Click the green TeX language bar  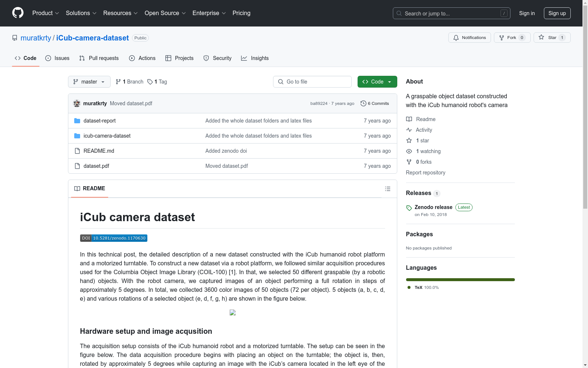[x=460, y=280]
